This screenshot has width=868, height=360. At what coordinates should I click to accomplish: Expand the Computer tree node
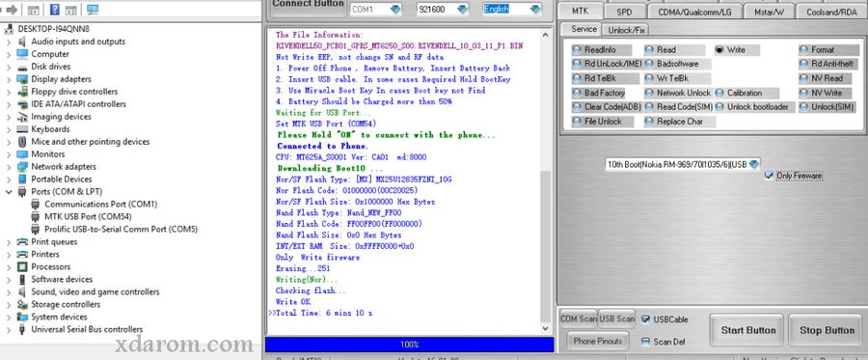[x=9, y=54]
